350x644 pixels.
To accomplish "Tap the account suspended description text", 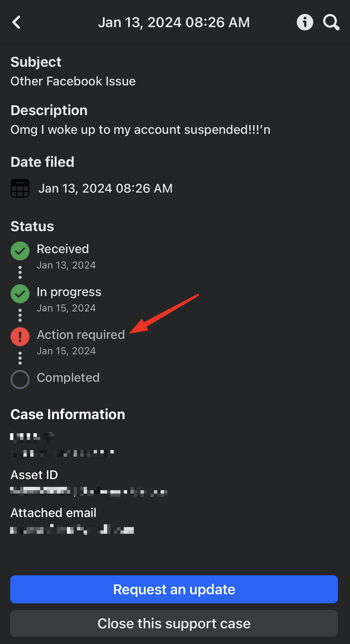I will 140,130.
